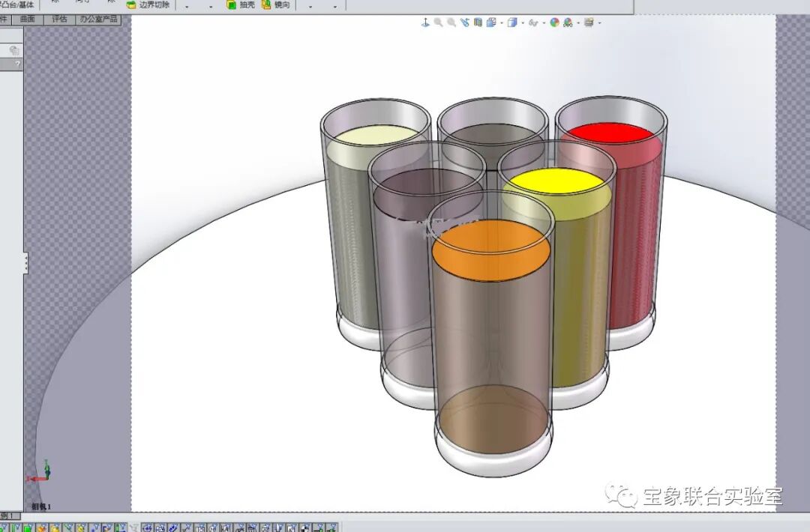Click the first magnifier zoom icon
Screen dimensions: 810x532
click(438, 22)
